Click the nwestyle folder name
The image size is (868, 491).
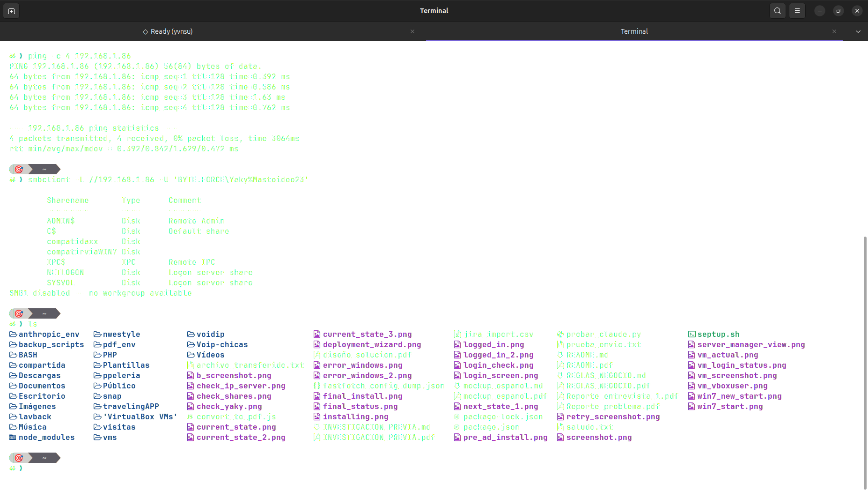(x=122, y=334)
